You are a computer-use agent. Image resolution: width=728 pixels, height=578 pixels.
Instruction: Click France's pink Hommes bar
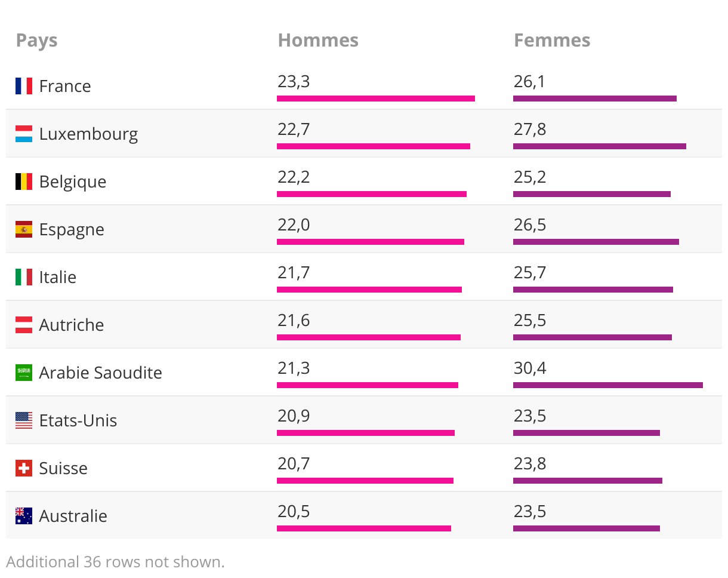[376, 99]
